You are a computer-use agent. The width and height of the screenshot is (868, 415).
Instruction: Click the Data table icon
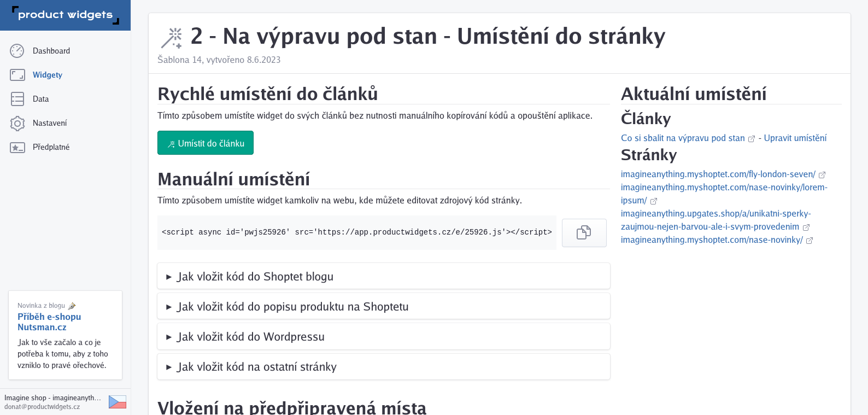17,99
